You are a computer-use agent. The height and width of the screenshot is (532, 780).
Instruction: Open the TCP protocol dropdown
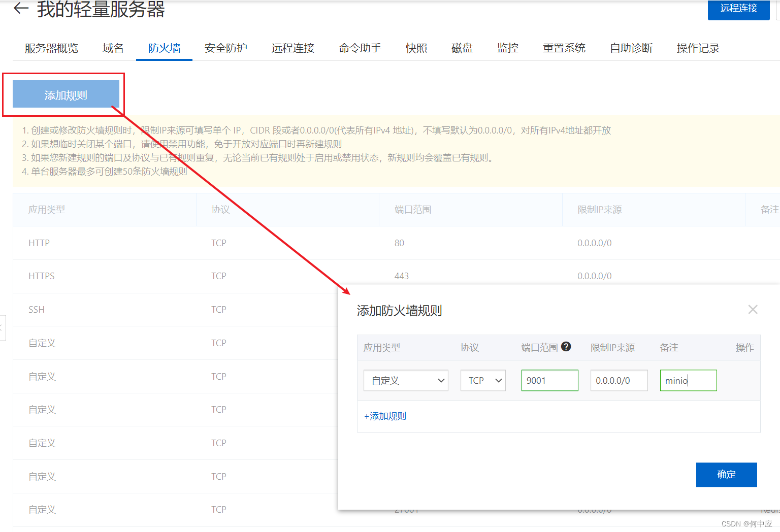pos(483,380)
